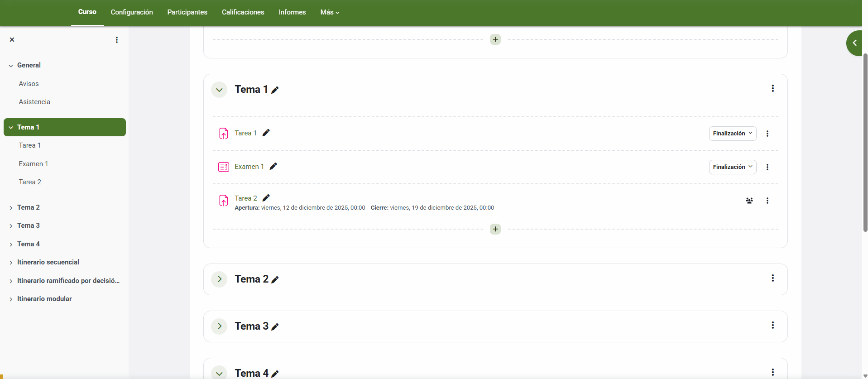Open the Tema 1 section actions menu
This screenshot has height=379, width=868.
tap(772, 89)
